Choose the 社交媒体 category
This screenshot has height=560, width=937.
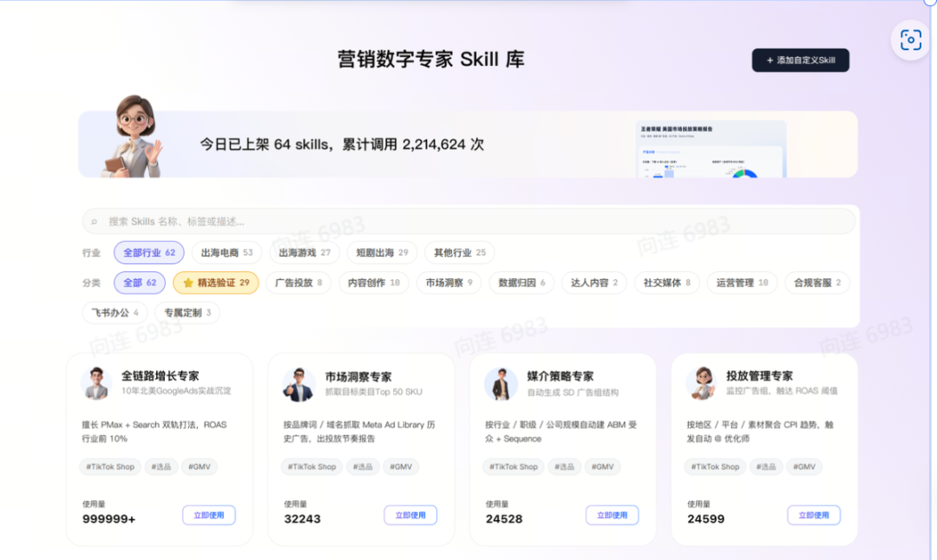[x=667, y=283]
